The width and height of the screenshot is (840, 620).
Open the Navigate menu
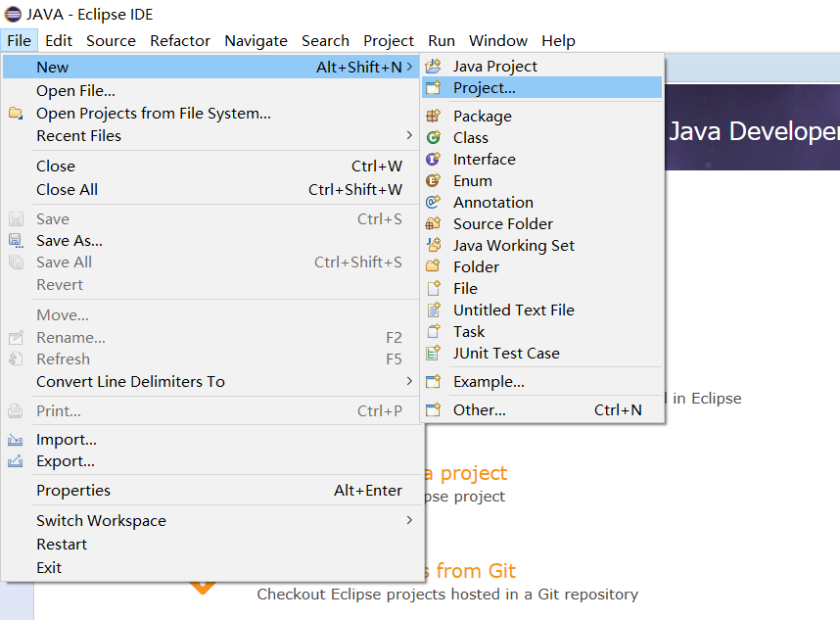coord(257,41)
